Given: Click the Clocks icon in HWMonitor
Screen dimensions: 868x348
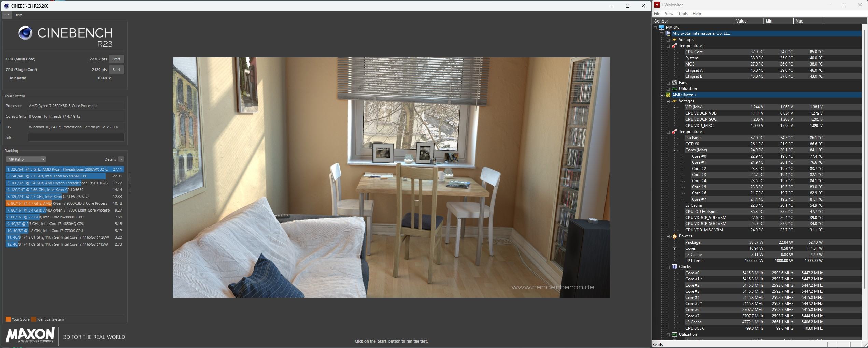Looking at the screenshot, I should 674,267.
